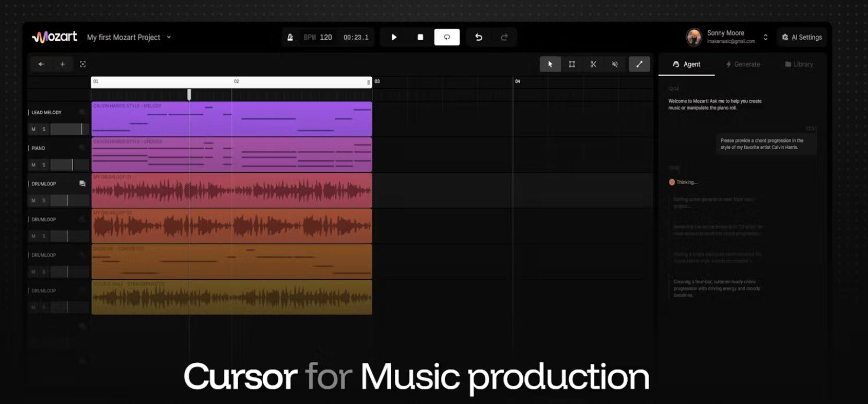The height and width of the screenshot is (404, 868).
Task: Undo the last action
Action: [x=478, y=37]
